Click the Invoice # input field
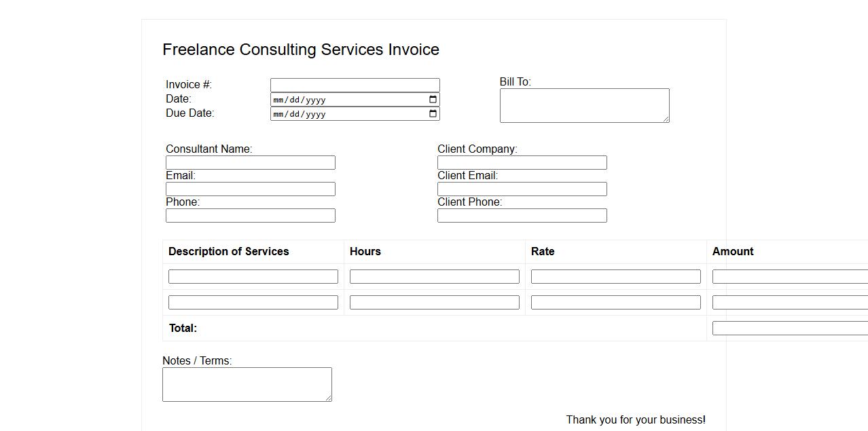This screenshot has width=868, height=431. (x=355, y=85)
